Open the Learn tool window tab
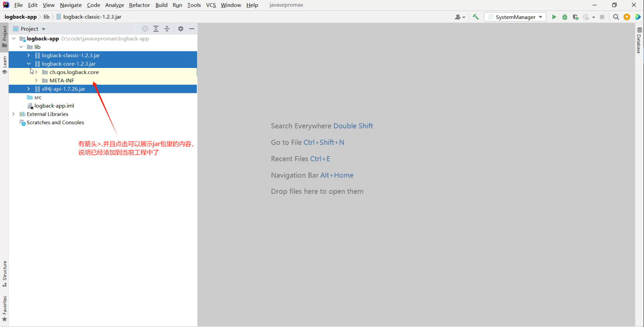 [5, 64]
